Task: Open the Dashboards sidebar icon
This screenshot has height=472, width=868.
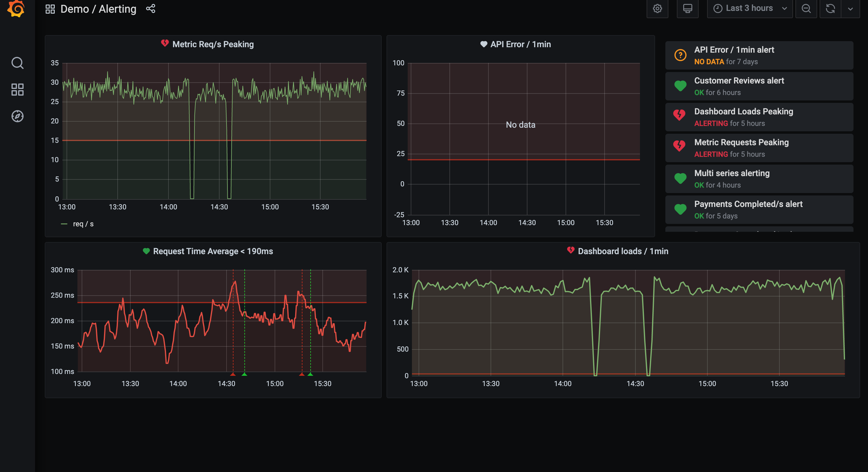Action: [17, 90]
